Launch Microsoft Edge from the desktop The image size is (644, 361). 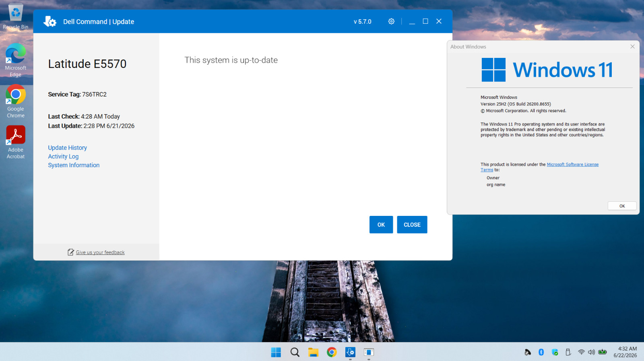coord(16,60)
